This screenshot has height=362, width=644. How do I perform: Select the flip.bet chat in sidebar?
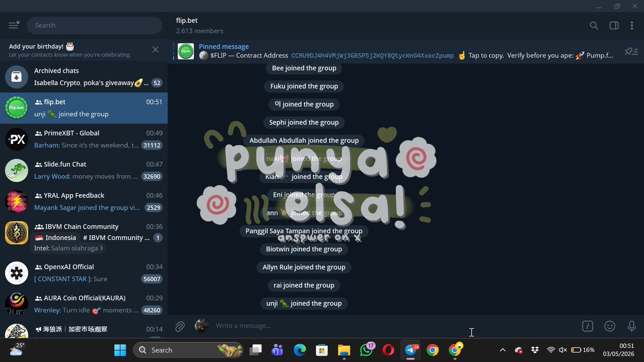click(84, 108)
